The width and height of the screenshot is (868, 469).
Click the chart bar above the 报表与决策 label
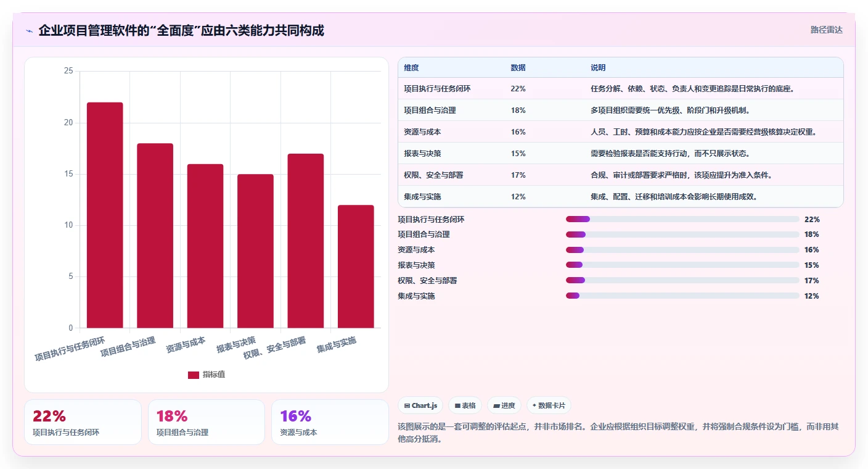255,251
